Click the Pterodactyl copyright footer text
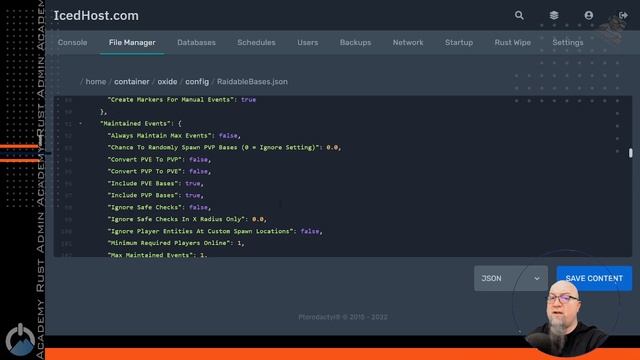Image resolution: width=640 pixels, height=360 pixels. (x=343, y=317)
